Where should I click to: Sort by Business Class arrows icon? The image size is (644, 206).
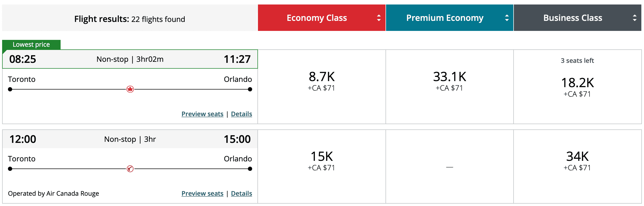pyautogui.click(x=634, y=18)
